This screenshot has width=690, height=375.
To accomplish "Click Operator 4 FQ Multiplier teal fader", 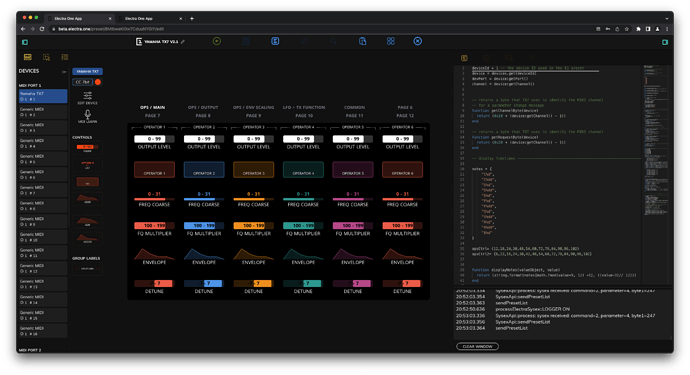I will (303, 225).
